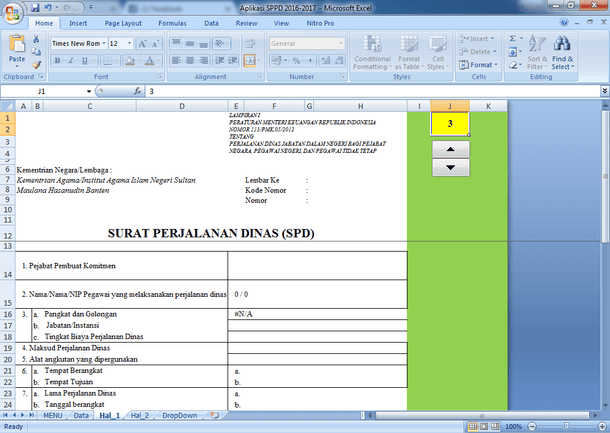Select the MENU sheet tab
The height and width of the screenshot is (433, 610).
click(53, 415)
